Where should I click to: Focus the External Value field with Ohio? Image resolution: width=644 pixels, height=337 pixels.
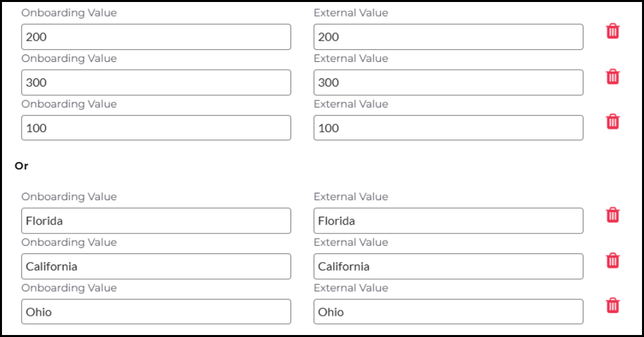point(448,312)
